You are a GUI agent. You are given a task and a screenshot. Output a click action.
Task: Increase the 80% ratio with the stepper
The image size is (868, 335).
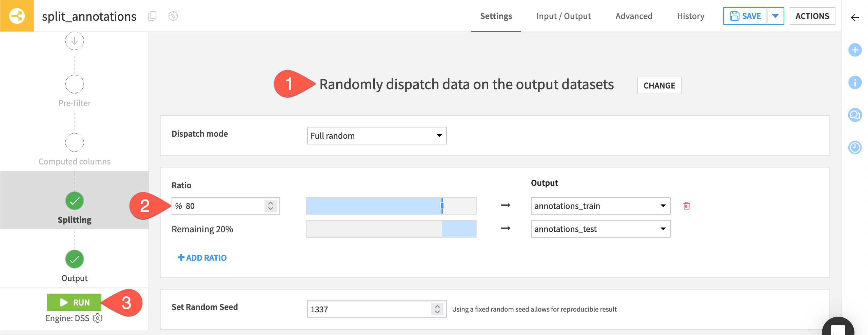click(270, 202)
